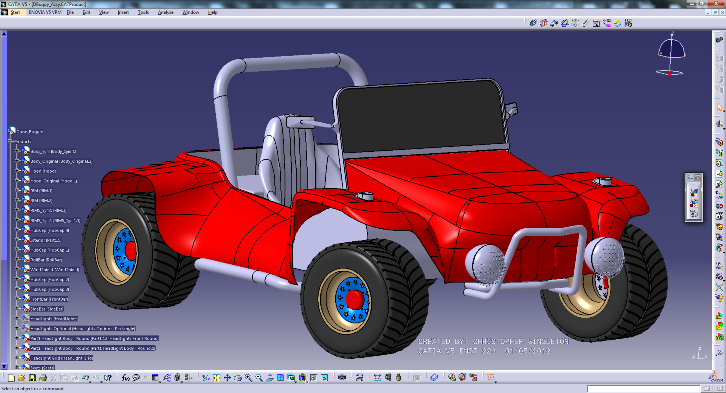Open the Tools menu

tap(143, 12)
